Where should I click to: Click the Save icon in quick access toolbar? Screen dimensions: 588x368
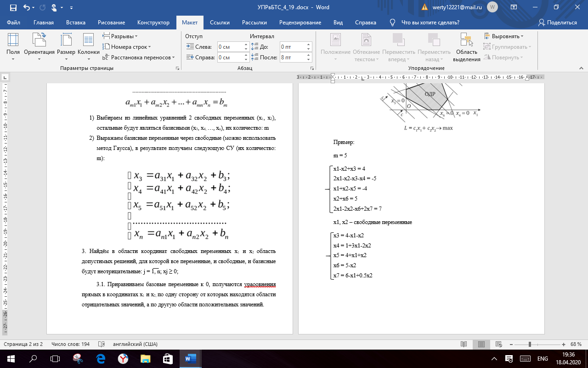click(13, 7)
